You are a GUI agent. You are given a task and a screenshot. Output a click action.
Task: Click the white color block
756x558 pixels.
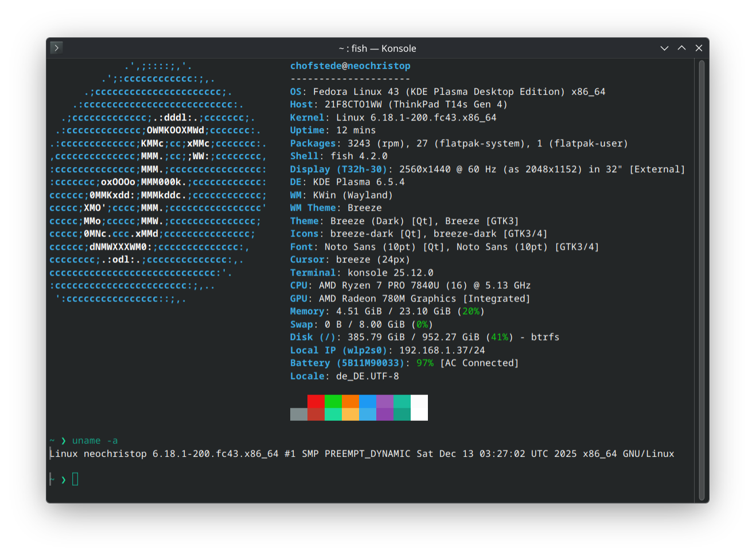click(419, 408)
